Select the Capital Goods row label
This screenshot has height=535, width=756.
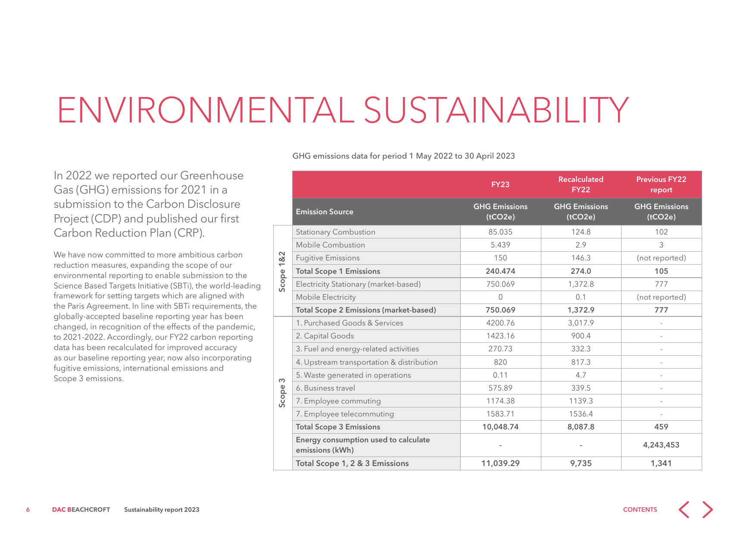pos(325,336)
